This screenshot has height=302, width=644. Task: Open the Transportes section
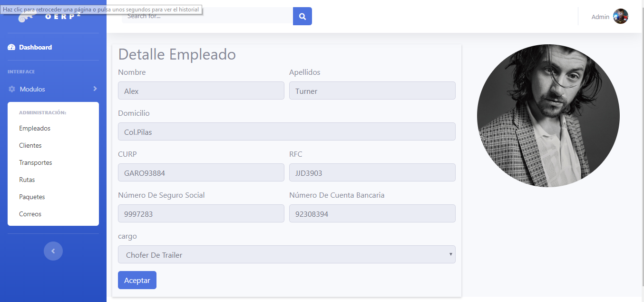[x=35, y=162]
